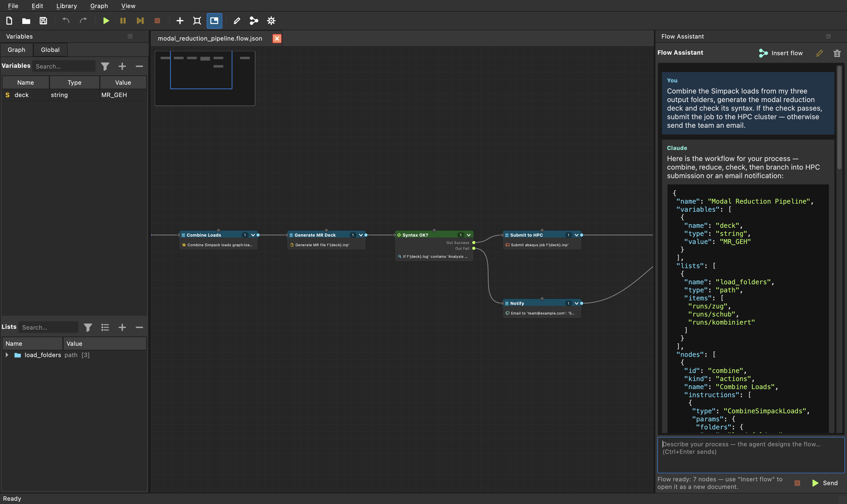Add a new list

(122, 327)
